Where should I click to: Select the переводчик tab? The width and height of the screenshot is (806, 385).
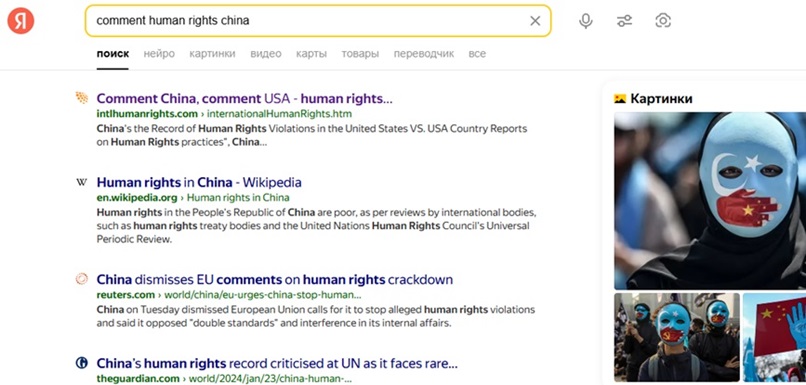pos(424,53)
